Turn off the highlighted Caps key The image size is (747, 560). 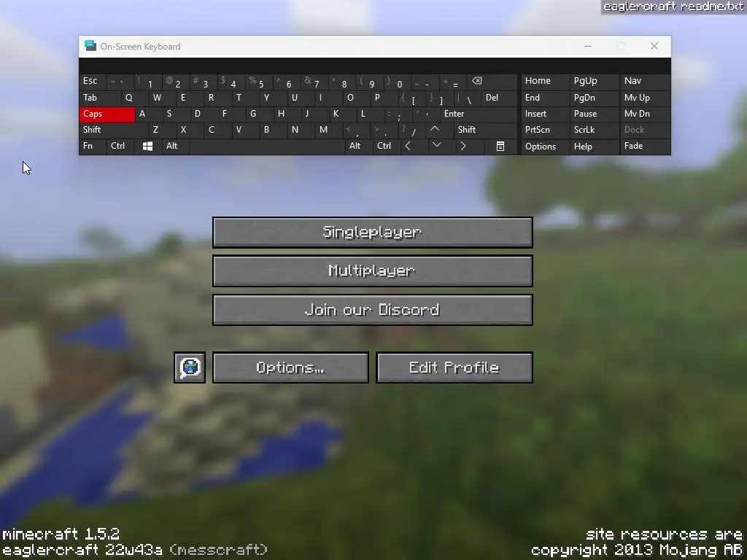coord(107,114)
